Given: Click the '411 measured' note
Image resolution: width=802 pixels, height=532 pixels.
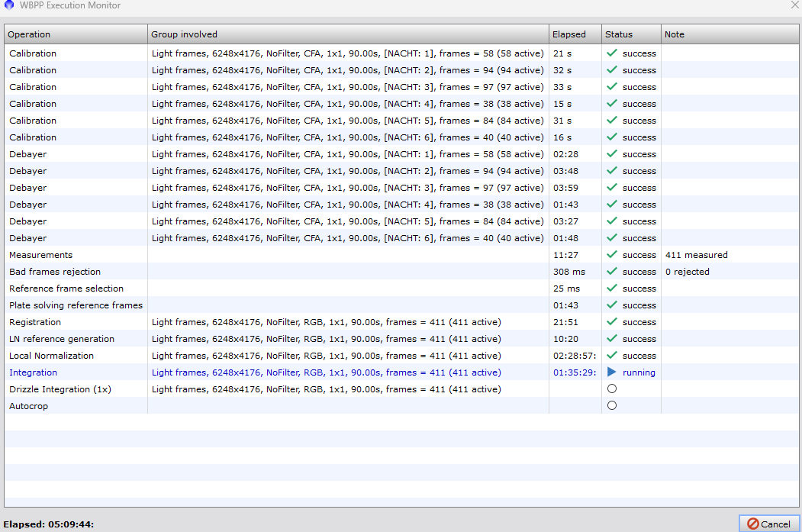Looking at the screenshot, I should (x=696, y=255).
